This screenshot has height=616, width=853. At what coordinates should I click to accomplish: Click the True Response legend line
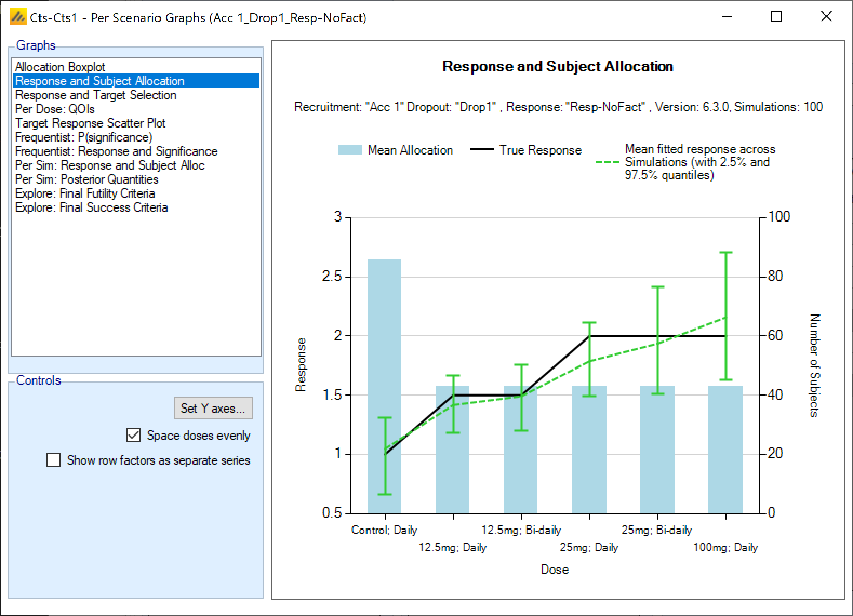[x=482, y=150]
